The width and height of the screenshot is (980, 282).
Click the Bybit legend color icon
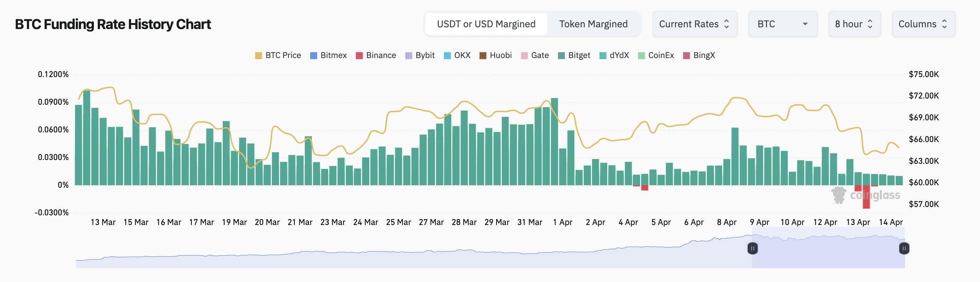(x=409, y=56)
